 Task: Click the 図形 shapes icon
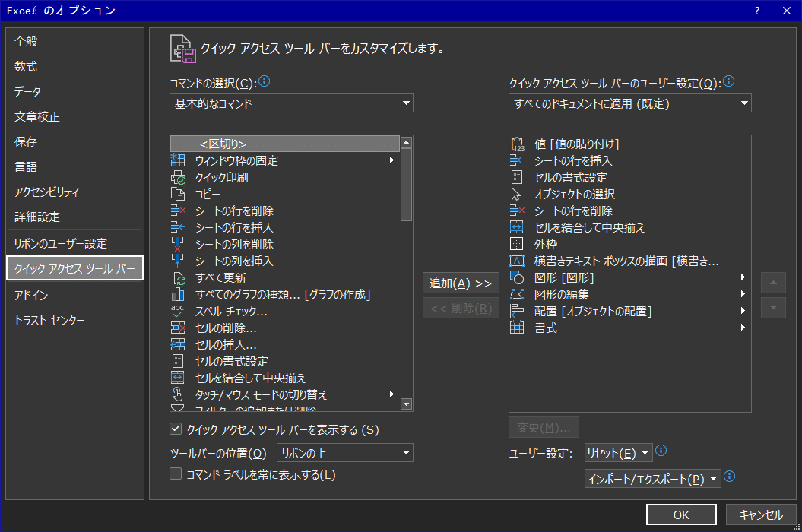point(517,277)
